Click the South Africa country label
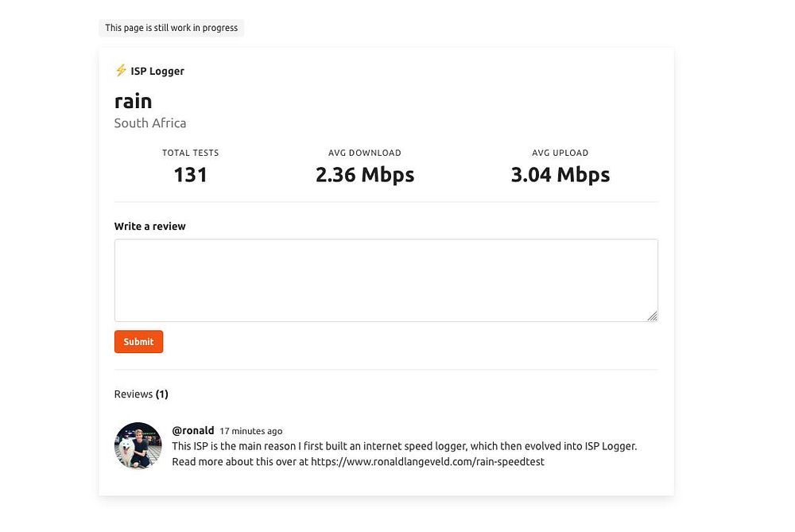 (x=150, y=123)
